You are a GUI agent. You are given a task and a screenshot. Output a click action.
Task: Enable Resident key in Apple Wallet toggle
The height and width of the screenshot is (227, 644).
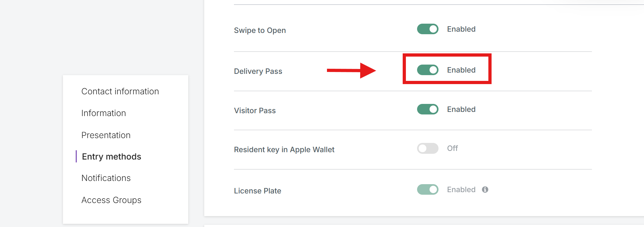(x=428, y=148)
